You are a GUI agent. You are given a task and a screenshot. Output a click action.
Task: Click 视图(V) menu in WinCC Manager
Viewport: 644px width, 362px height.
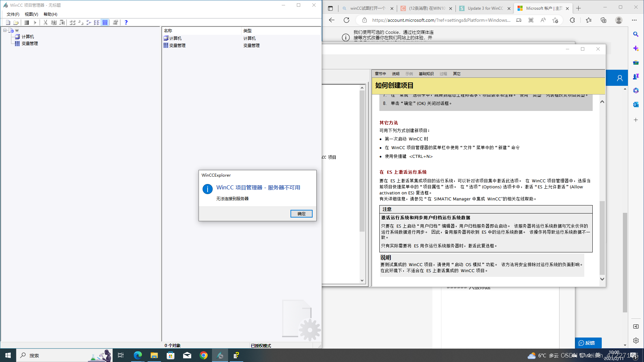click(31, 14)
